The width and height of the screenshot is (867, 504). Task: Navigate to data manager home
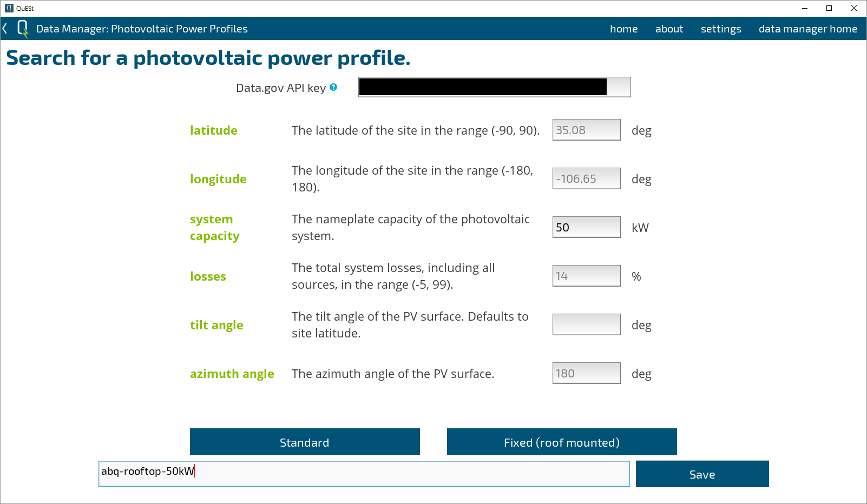point(808,29)
